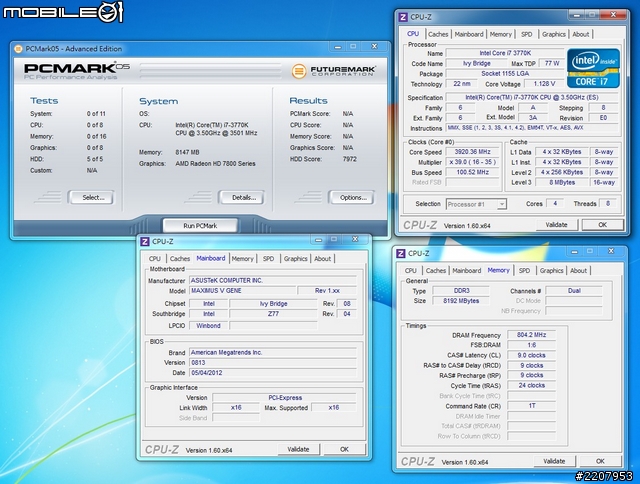This screenshot has width=640, height=484.
Task: Click the CPU-Z icon in top-right window
Action: tap(403, 17)
